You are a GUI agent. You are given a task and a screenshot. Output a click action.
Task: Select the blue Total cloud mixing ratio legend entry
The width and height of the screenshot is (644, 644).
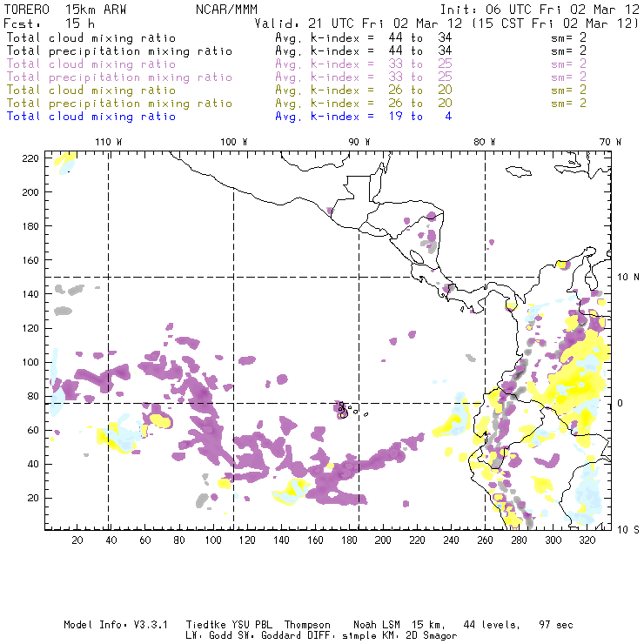(x=91, y=117)
